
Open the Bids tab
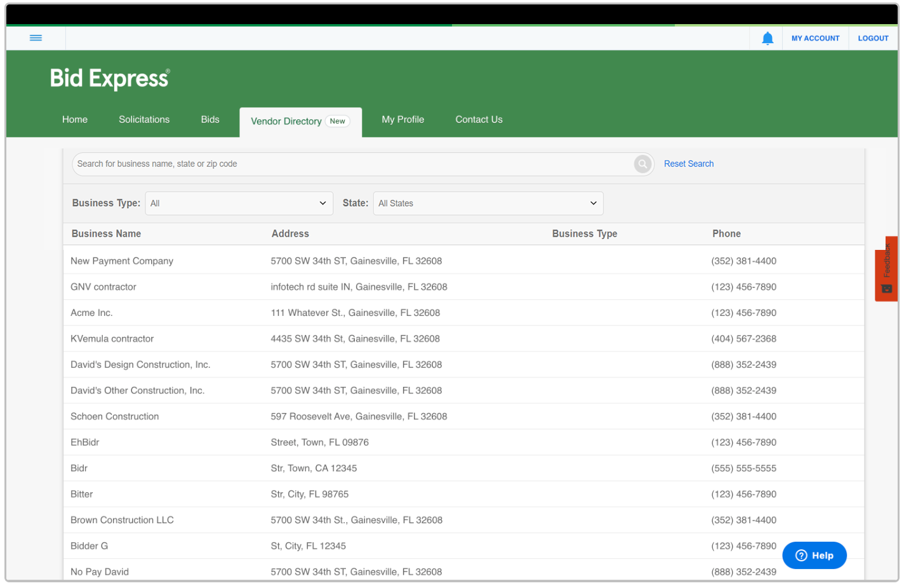pyautogui.click(x=210, y=119)
